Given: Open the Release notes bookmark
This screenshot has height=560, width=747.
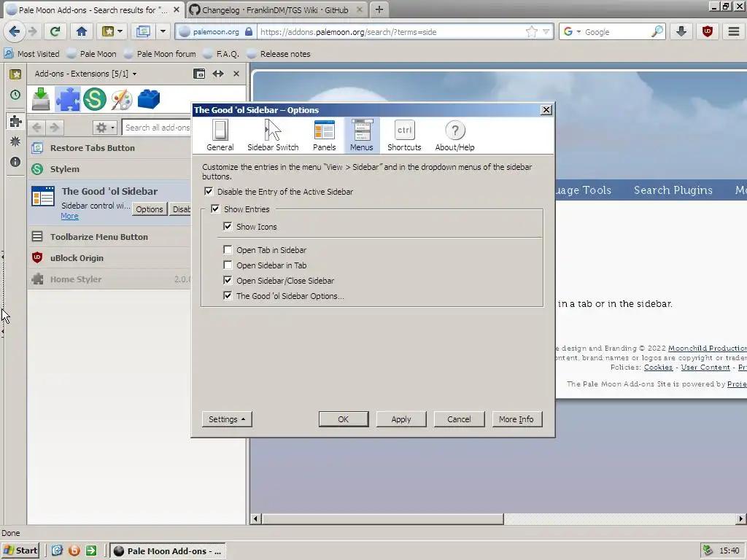Looking at the screenshot, I should coord(279,54).
